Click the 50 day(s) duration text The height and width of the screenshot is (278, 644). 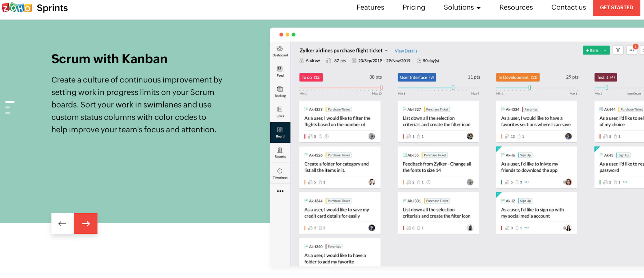click(x=431, y=61)
